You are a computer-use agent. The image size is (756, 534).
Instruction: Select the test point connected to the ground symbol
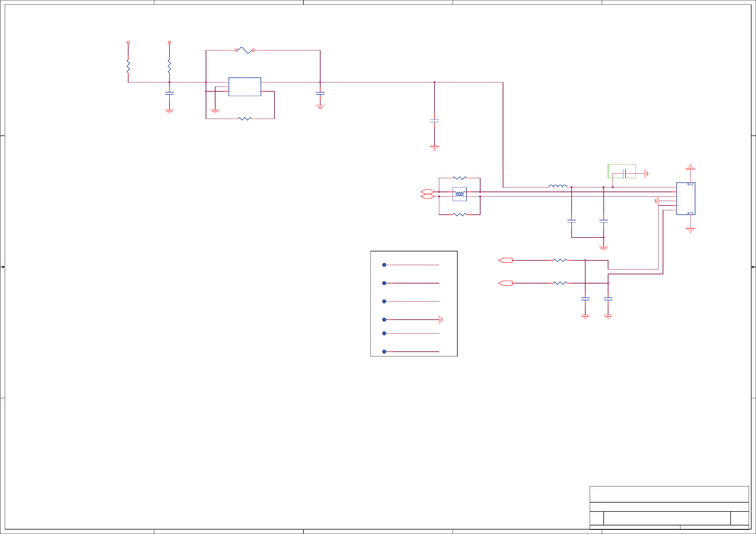pos(384,319)
